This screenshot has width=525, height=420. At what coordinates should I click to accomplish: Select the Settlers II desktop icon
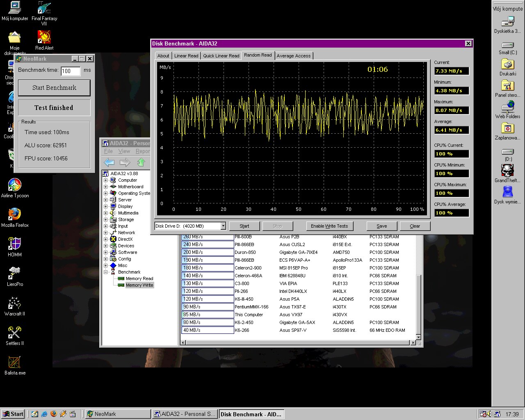point(15,336)
